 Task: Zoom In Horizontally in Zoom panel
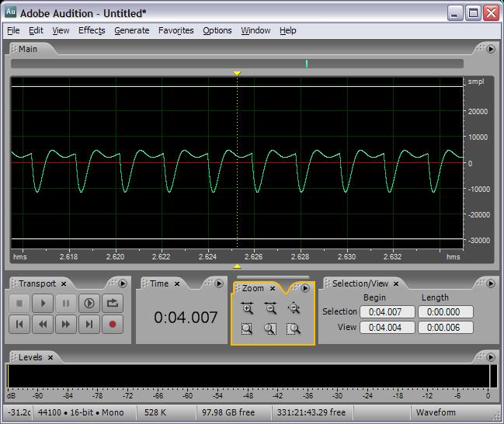(247, 308)
